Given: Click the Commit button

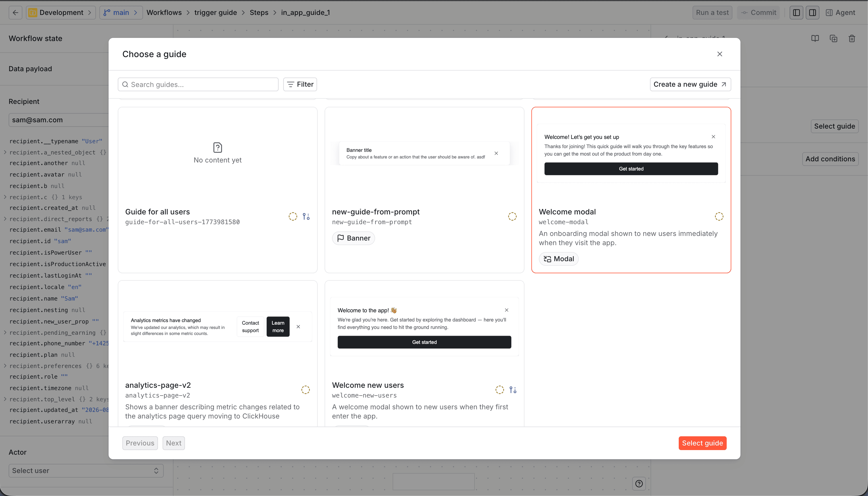Looking at the screenshot, I should pyautogui.click(x=758, y=13).
